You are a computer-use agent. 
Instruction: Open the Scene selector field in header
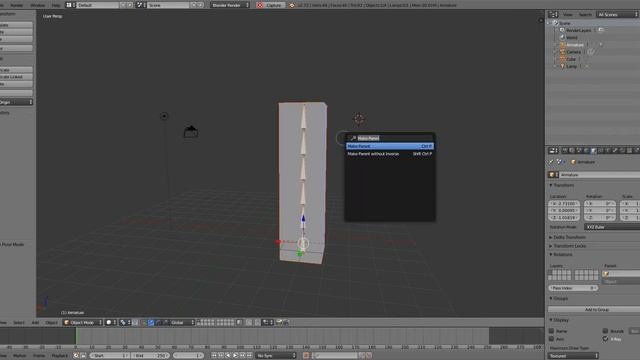168,5
